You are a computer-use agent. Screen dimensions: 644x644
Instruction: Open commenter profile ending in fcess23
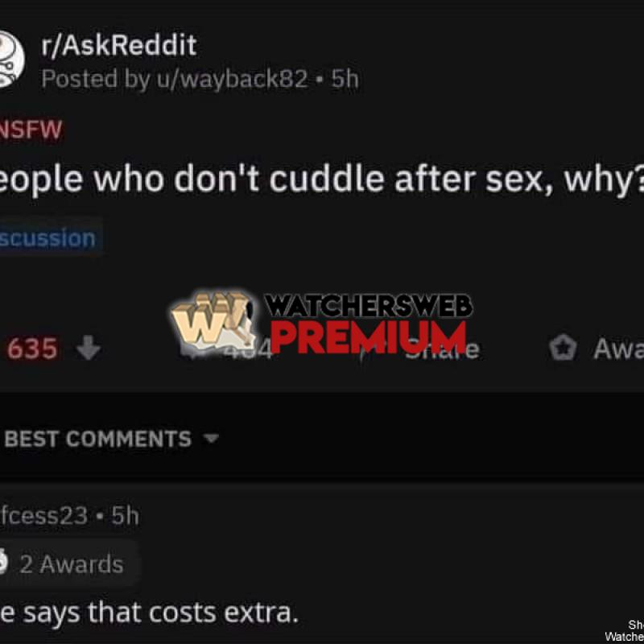click(43, 515)
